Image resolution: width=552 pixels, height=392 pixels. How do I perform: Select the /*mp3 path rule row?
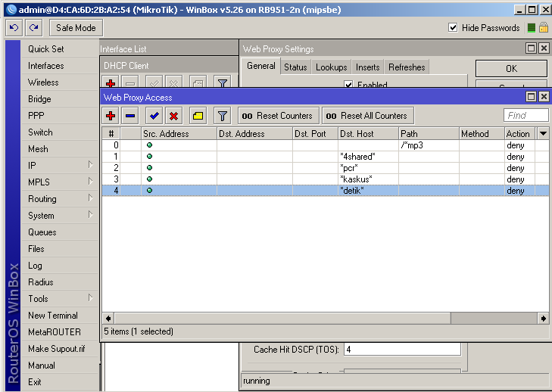[326, 145]
